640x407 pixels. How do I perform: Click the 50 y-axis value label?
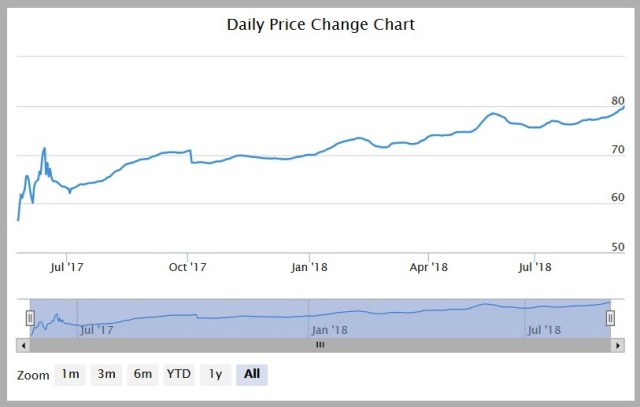click(x=618, y=247)
